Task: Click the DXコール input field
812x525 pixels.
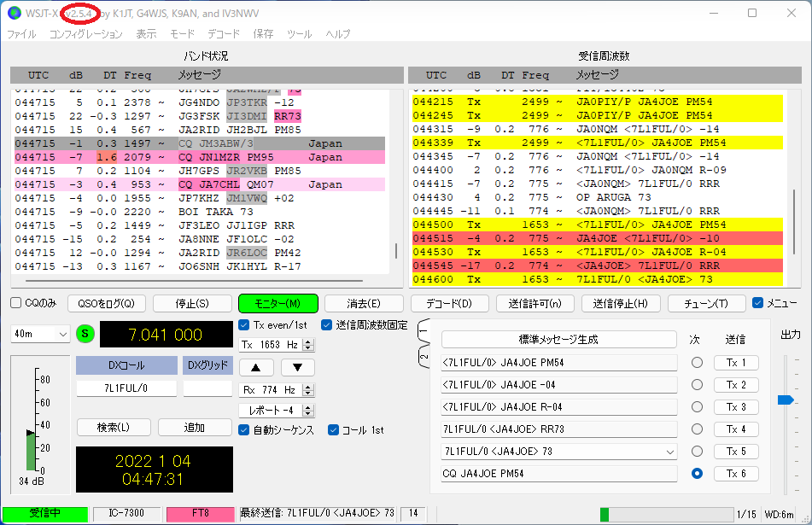Action: point(126,388)
